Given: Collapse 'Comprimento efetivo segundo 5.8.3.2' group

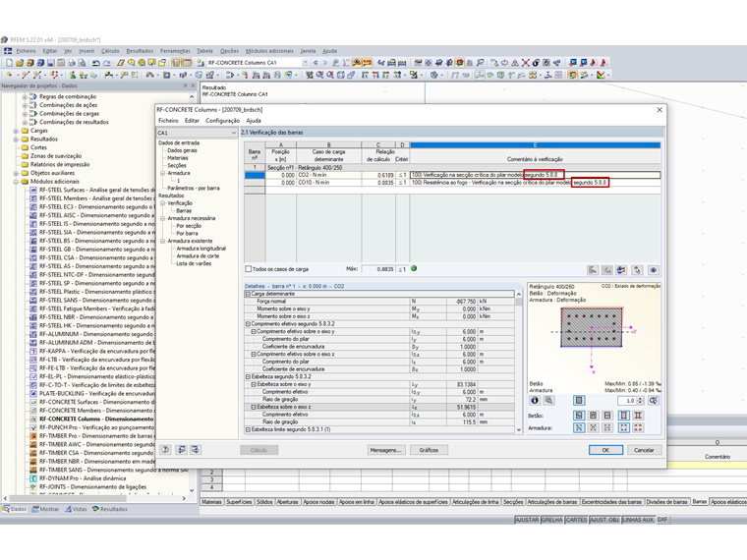Looking at the screenshot, I should click(248, 324).
